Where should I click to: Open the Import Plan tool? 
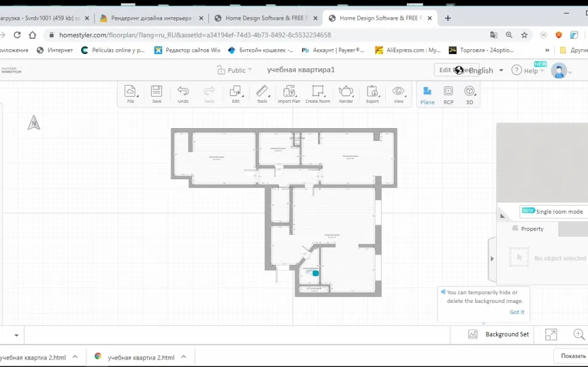point(288,94)
